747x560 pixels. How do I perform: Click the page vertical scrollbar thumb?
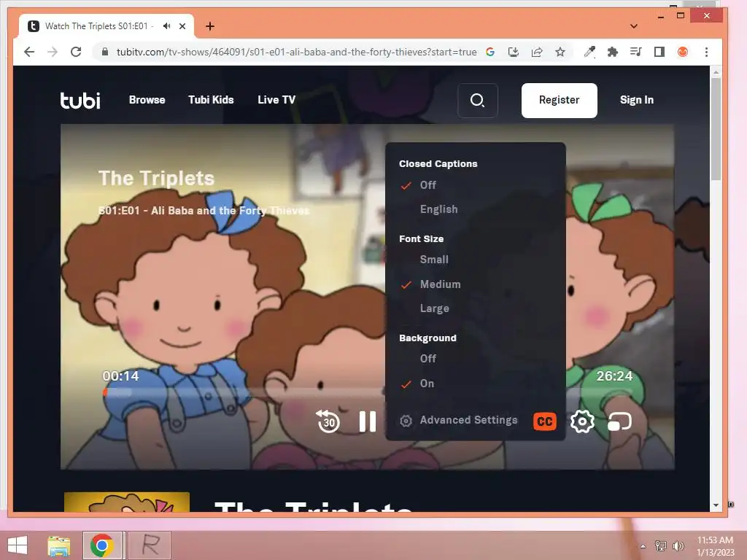(x=716, y=128)
